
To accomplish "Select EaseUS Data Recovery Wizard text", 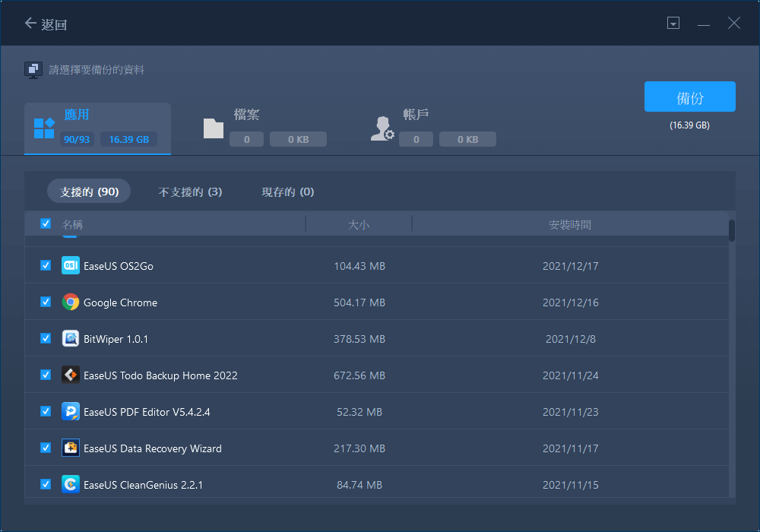I will [153, 448].
